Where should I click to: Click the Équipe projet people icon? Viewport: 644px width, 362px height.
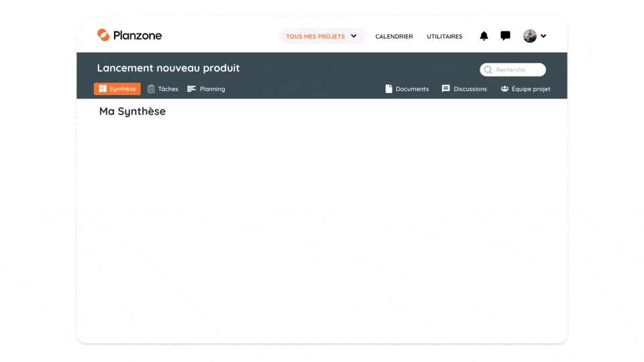coord(504,88)
